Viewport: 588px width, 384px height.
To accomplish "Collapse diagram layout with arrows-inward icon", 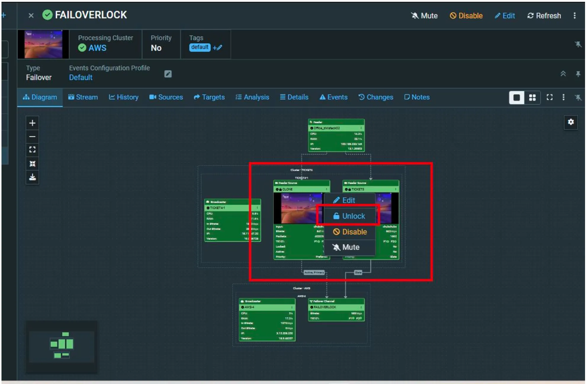I will click(x=33, y=164).
